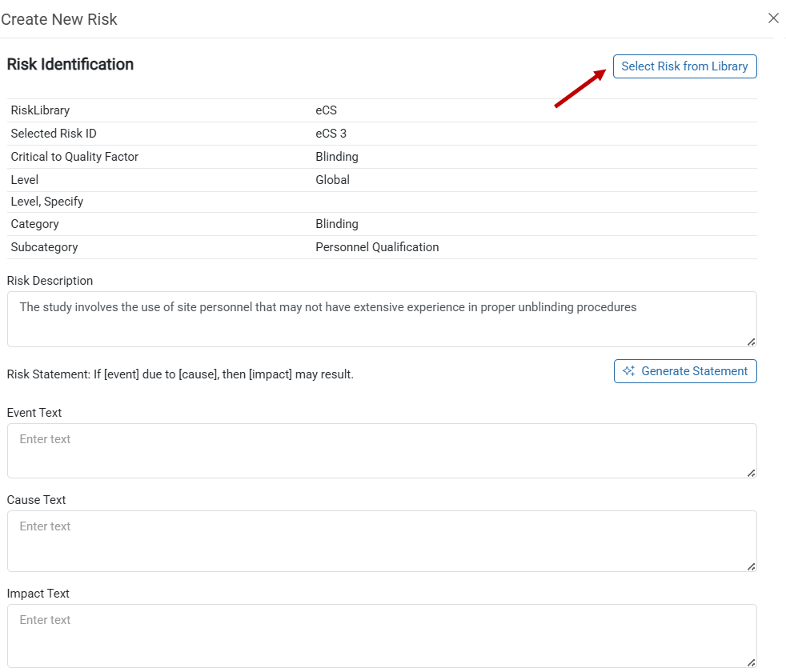Click the 'Blinding' Category value
This screenshot has width=786, height=672.
tap(337, 223)
